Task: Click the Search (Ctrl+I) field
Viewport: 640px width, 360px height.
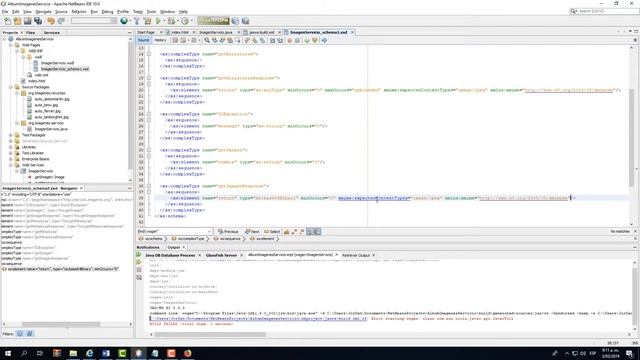Action: pyautogui.click(x=604, y=11)
